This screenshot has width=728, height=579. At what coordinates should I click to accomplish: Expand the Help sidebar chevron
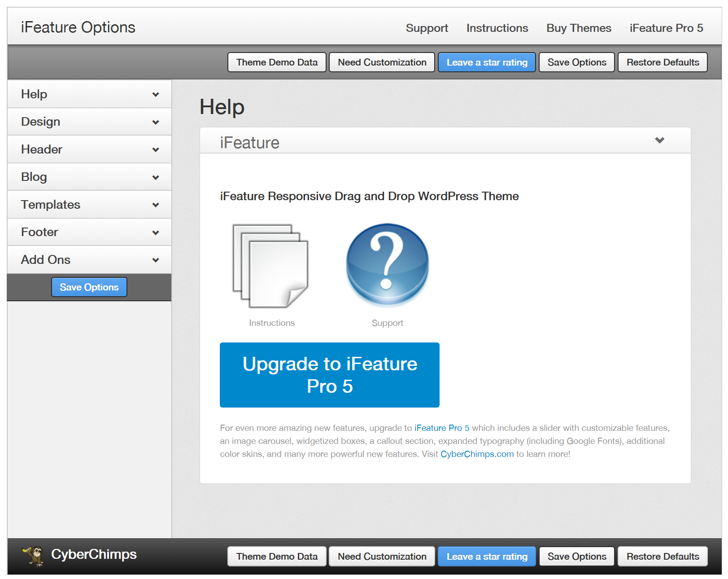(156, 94)
